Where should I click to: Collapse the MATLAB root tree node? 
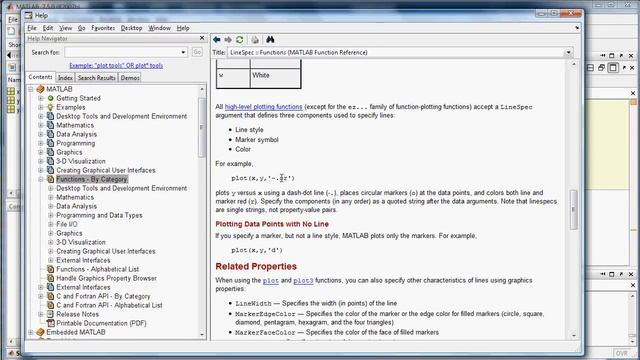[31, 89]
